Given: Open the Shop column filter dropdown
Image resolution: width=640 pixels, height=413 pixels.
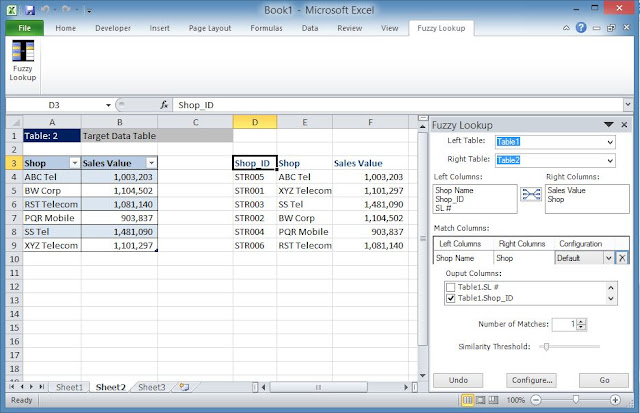Looking at the screenshot, I should (x=75, y=163).
